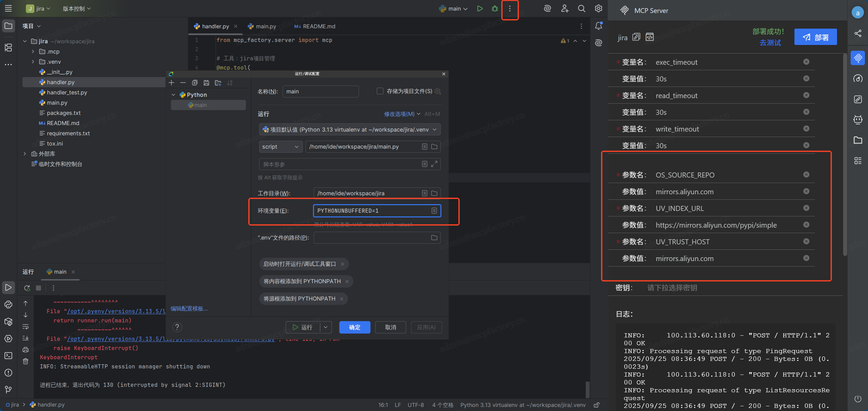The image size is (868, 411).
Task: Open the script type dropdown
Action: click(280, 147)
